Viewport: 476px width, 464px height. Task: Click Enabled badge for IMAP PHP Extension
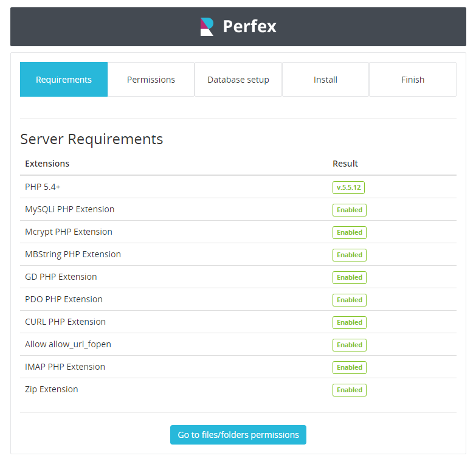pyautogui.click(x=350, y=367)
